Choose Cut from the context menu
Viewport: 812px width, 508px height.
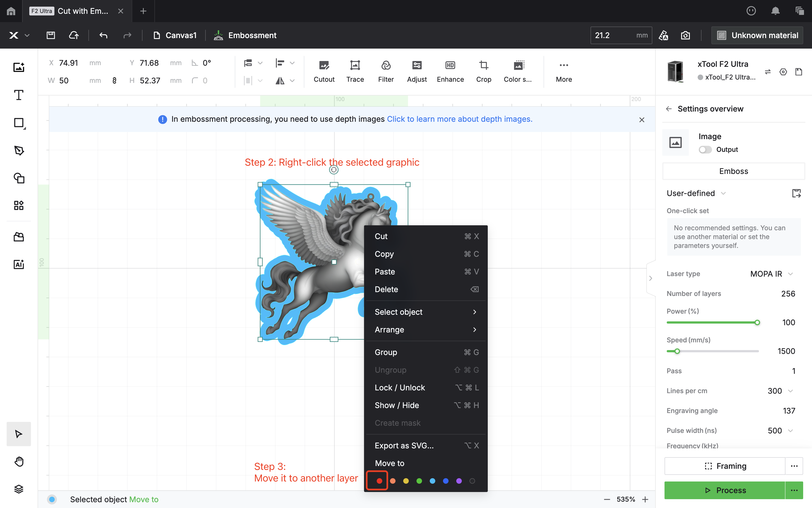point(426,236)
